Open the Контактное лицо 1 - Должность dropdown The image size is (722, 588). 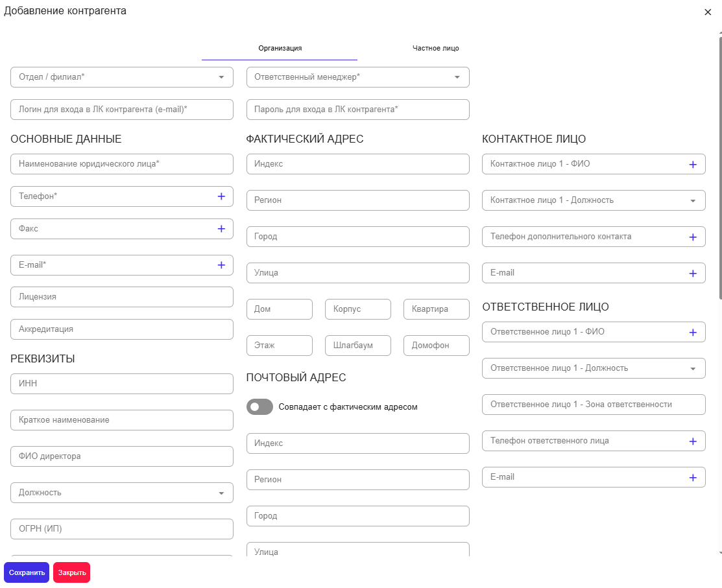(594, 200)
